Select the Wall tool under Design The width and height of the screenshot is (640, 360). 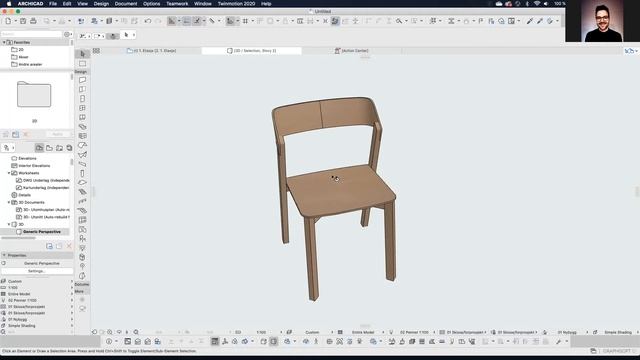tap(82, 80)
